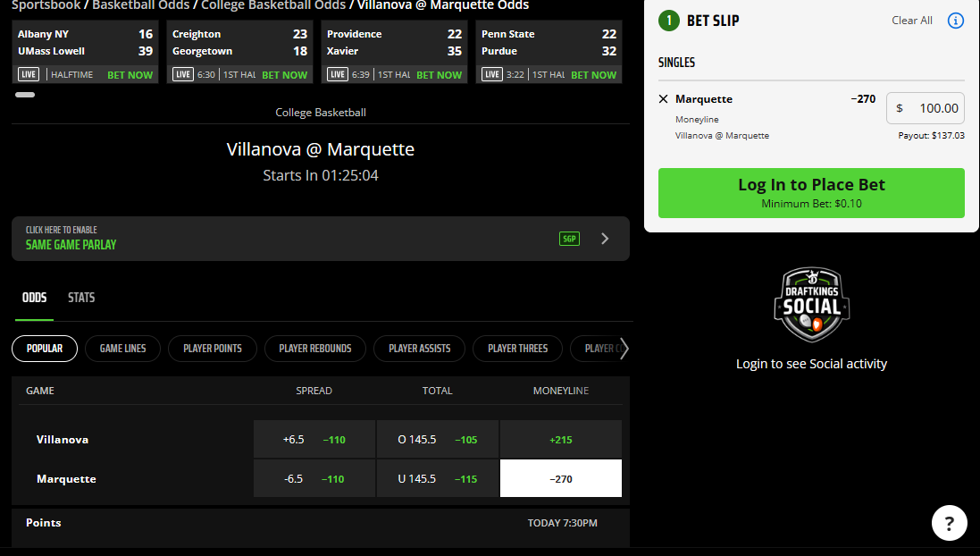Remove Marquette bet with X icon
This screenshot has height=556, width=980.
tap(663, 99)
